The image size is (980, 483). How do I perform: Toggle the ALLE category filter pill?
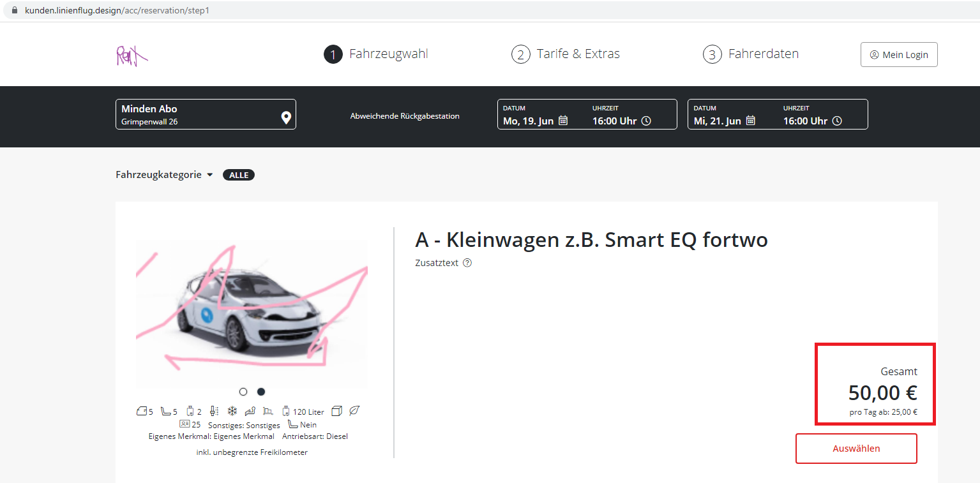click(x=238, y=175)
